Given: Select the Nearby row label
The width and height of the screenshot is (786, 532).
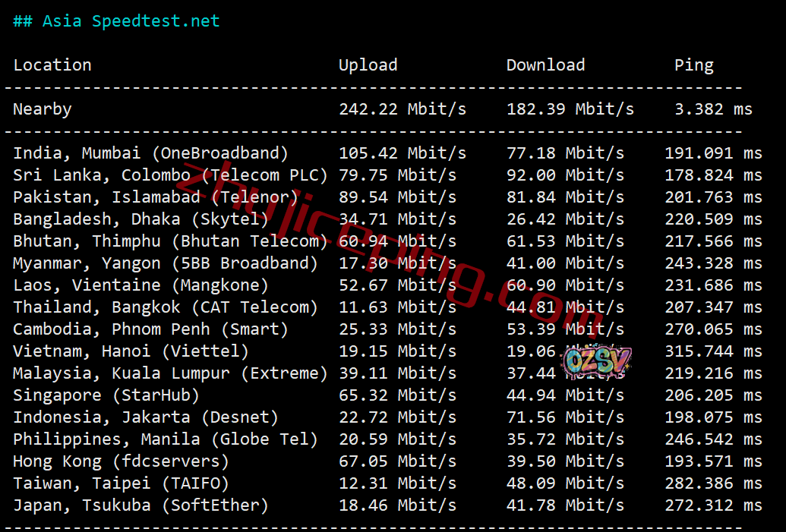Looking at the screenshot, I should tap(43, 109).
